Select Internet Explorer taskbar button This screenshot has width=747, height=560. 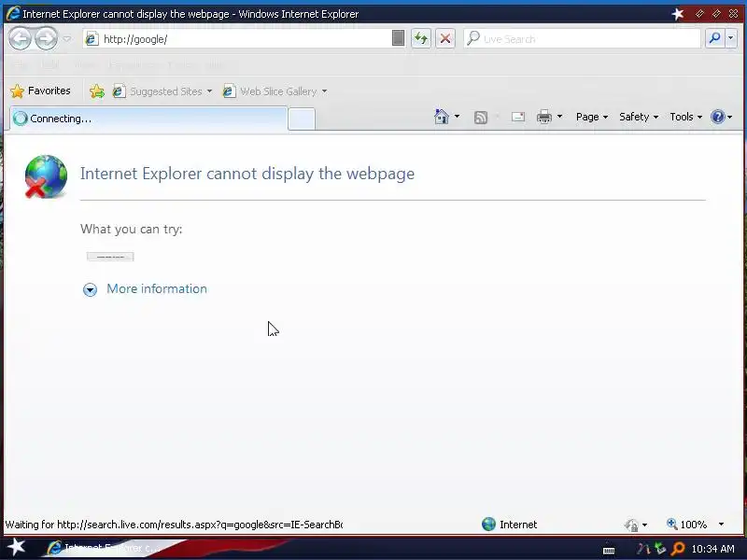(105, 548)
